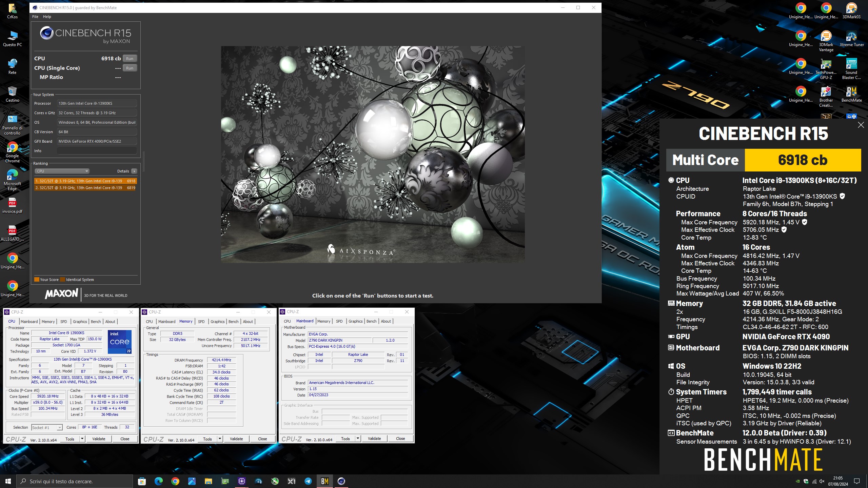Launch Xtreme Tuner from the desktop

point(851,38)
